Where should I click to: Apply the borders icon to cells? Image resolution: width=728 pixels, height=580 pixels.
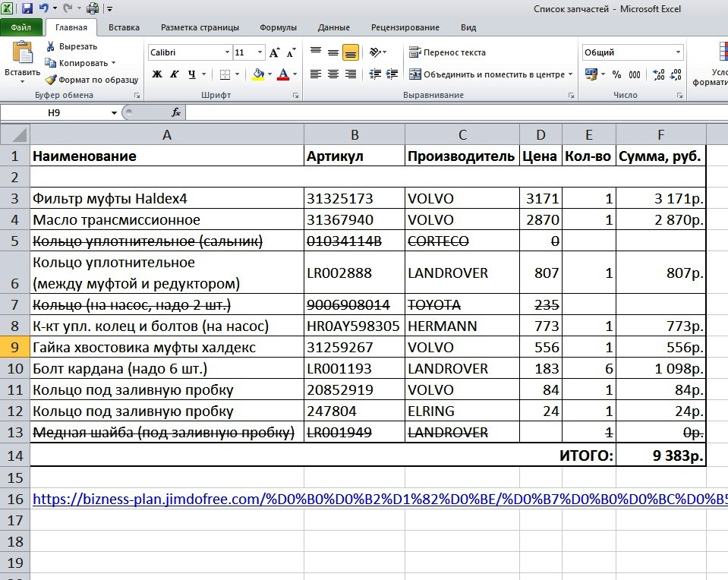point(225,74)
